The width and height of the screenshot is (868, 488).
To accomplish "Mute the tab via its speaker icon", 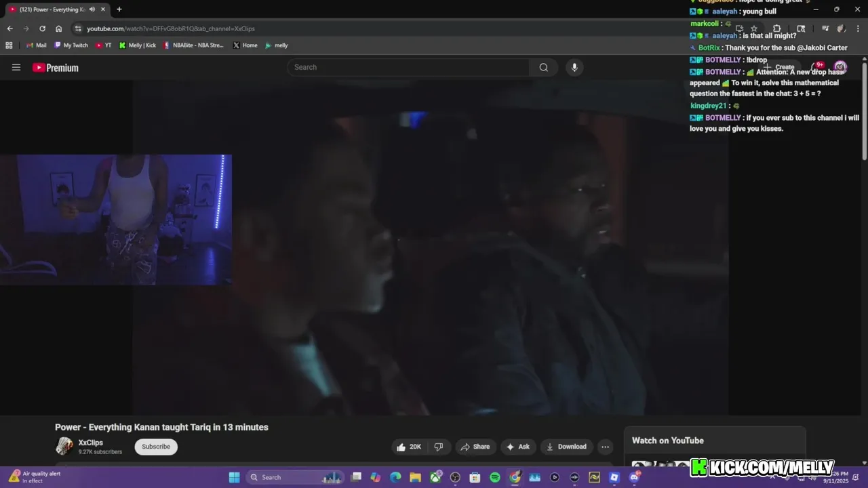I will (x=94, y=9).
